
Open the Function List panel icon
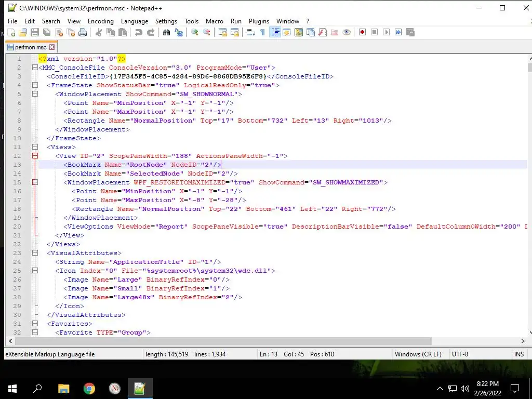[322, 32]
